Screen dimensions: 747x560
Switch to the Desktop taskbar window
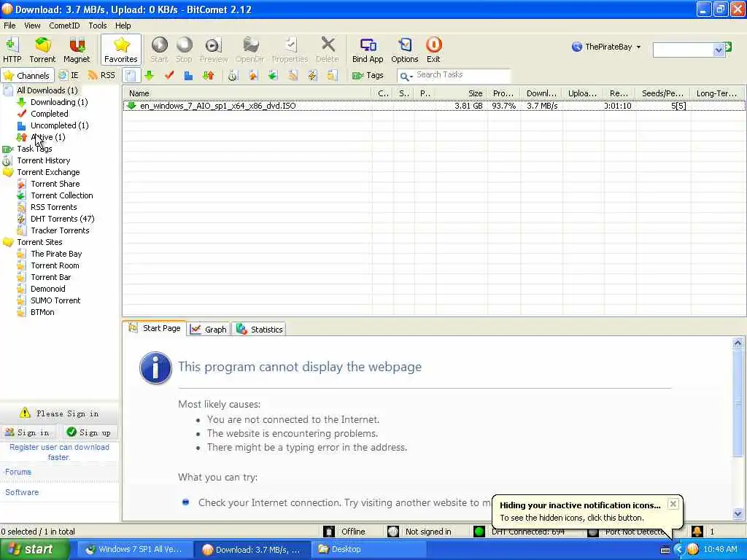click(x=368, y=550)
